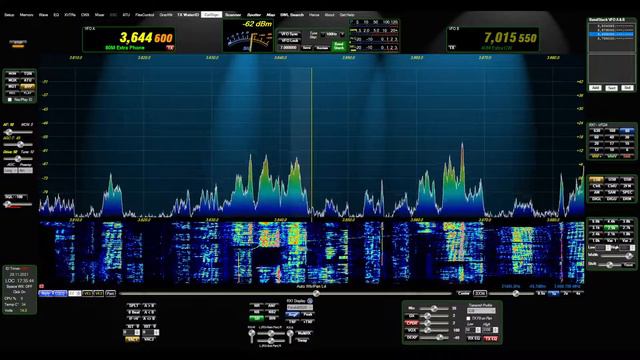Select the GEN band button
This screenshot has width=640, height=360.
pos(627,156)
